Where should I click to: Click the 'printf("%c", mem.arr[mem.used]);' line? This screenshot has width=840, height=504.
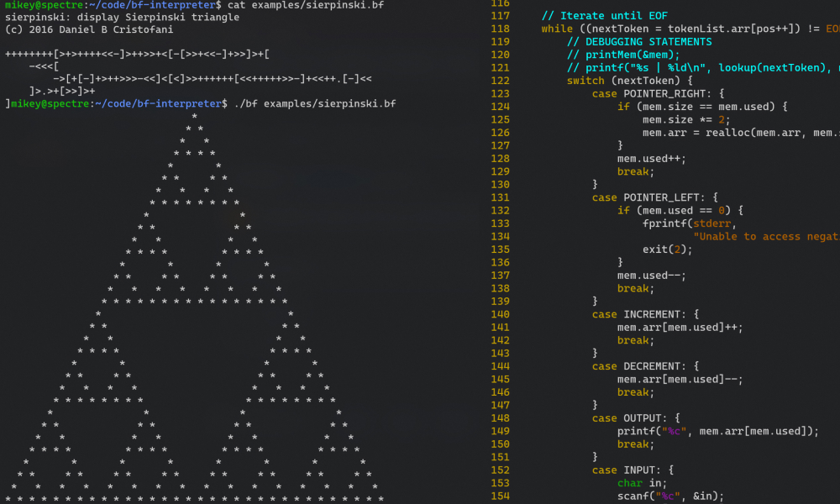[718, 431]
